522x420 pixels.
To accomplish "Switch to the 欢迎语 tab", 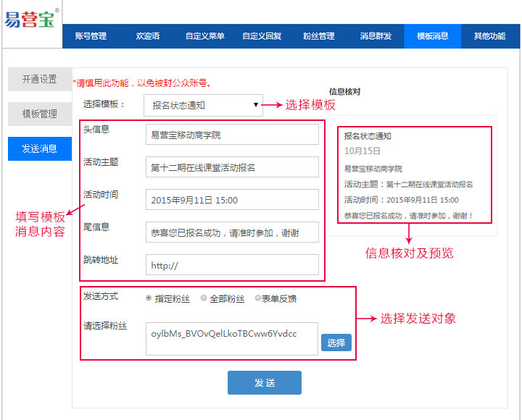I will pos(148,36).
